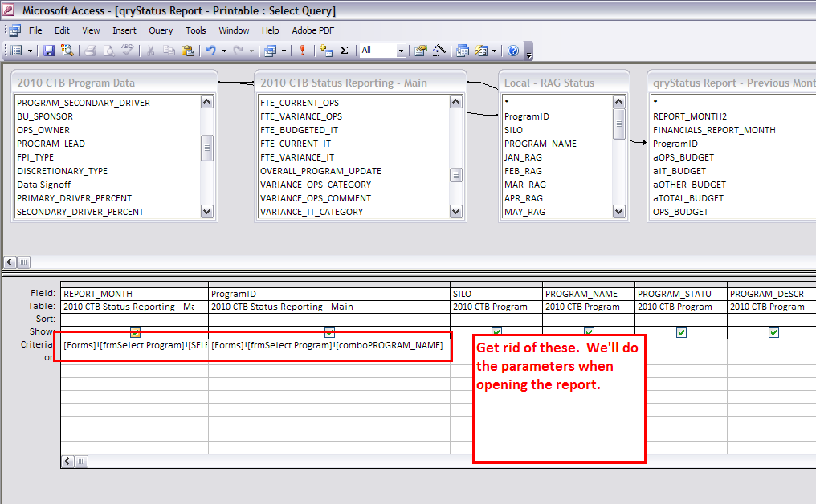Open the Adobe PDF menu

(x=313, y=30)
